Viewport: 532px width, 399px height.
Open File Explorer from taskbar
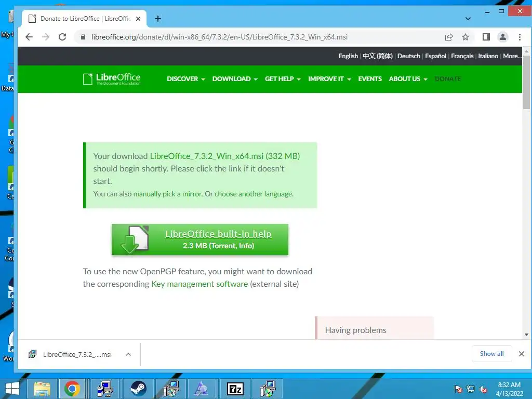tap(42, 389)
